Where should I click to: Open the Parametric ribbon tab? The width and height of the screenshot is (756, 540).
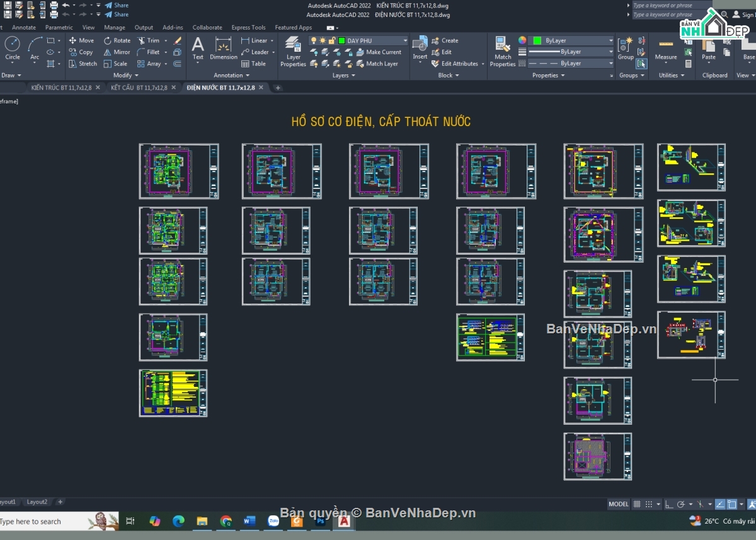pyautogui.click(x=59, y=27)
